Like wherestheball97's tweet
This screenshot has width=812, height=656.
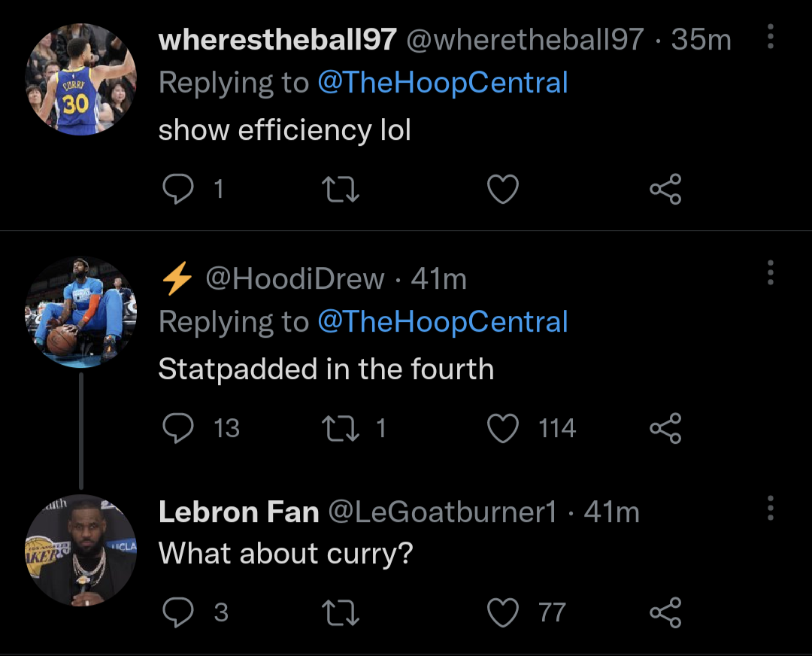pos(503,189)
